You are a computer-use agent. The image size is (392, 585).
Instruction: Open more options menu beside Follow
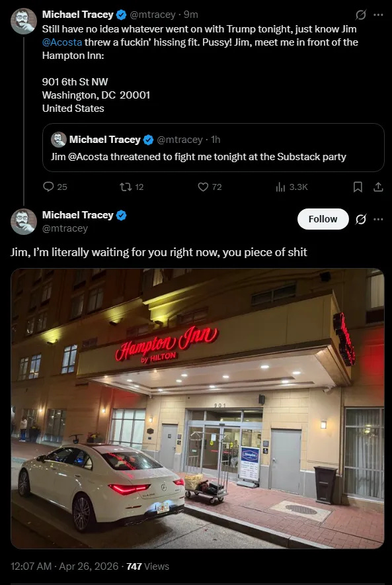378,220
